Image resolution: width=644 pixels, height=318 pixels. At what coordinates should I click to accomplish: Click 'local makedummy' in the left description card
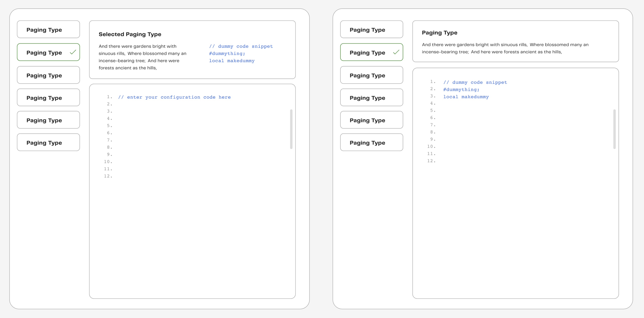pos(232,61)
